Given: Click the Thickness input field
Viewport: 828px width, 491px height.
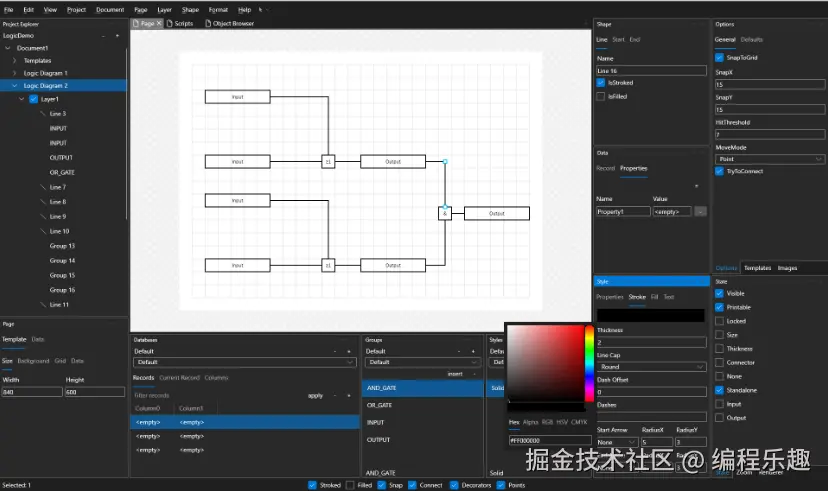Looking at the screenshot, I should [x=652, y=343].
